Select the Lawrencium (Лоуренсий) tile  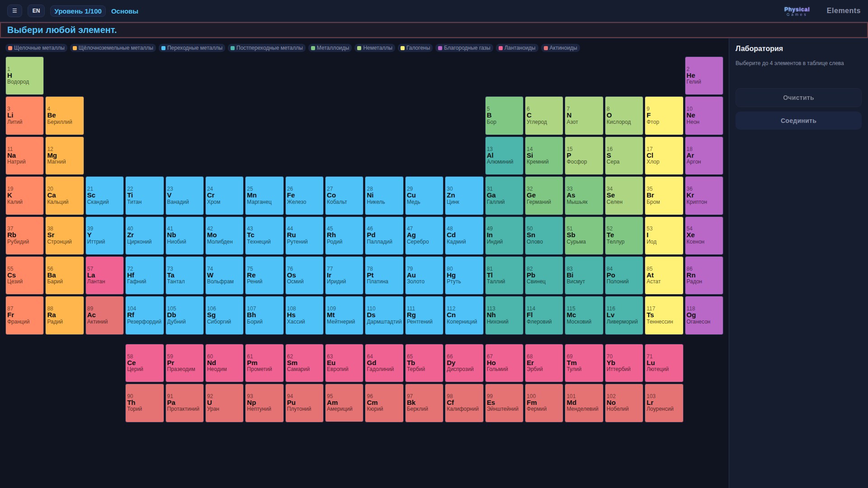[664, 403]
